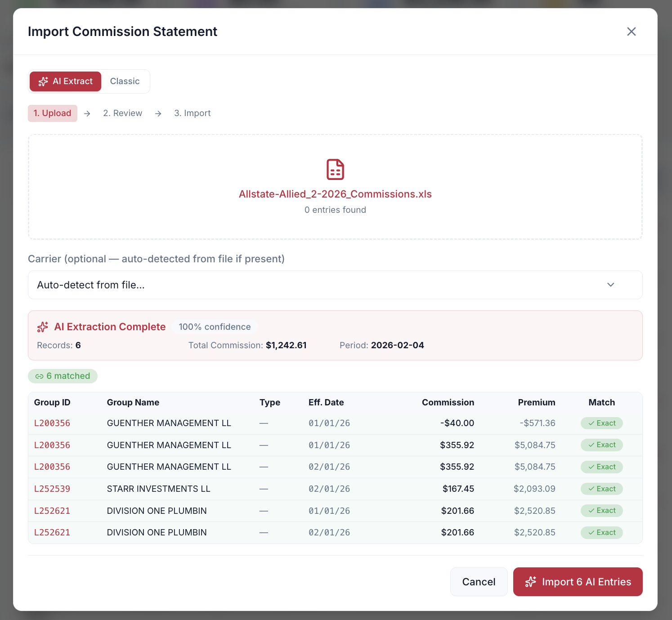Click the Exact match badge for STARR INVESTMENTS
The image size is (672, 620).
pos(601,489)
